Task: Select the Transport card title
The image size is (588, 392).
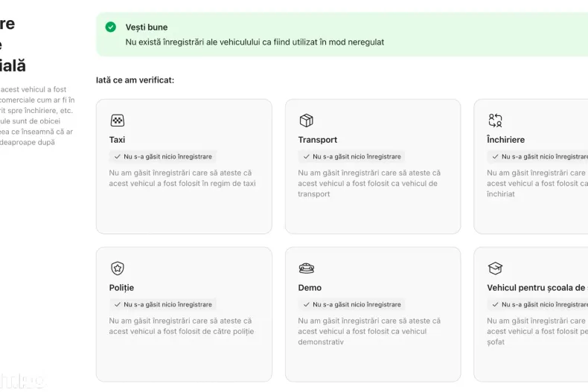Action: point(318,140)
